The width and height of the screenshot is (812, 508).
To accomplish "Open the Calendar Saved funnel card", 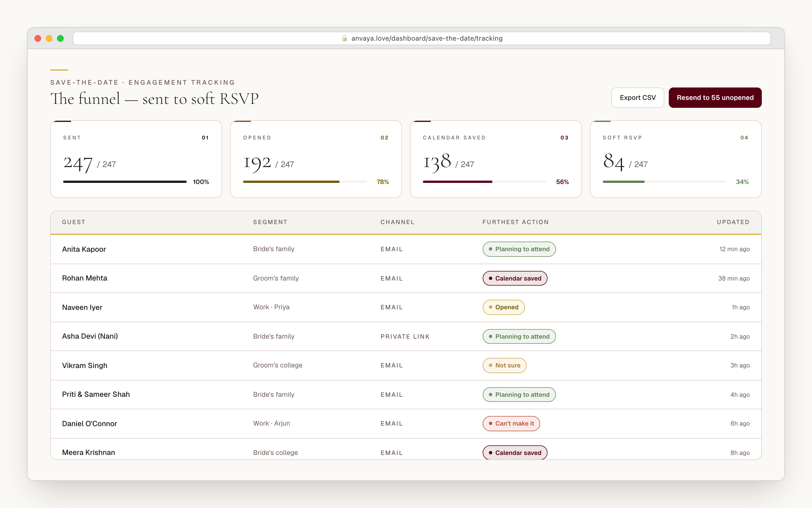I will [496, 159].
